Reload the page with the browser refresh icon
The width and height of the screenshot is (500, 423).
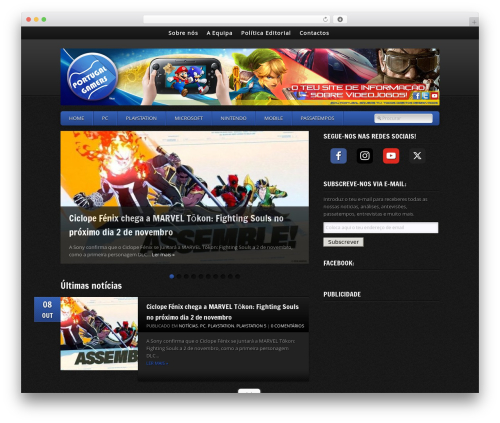[x=325, y=19]
